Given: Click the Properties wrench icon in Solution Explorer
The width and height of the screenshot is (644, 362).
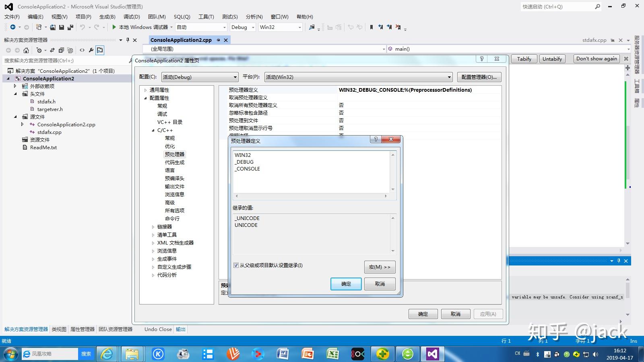Looking at the screenshot, I should coord(91,50).
